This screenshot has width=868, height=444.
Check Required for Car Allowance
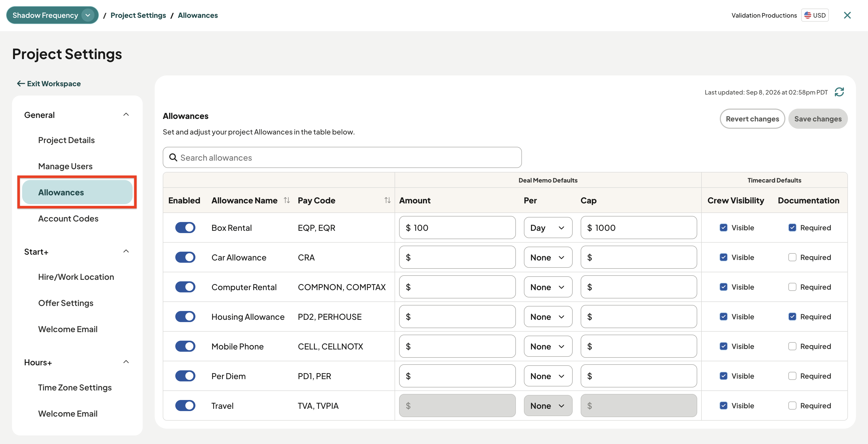[x=792, y=257]
